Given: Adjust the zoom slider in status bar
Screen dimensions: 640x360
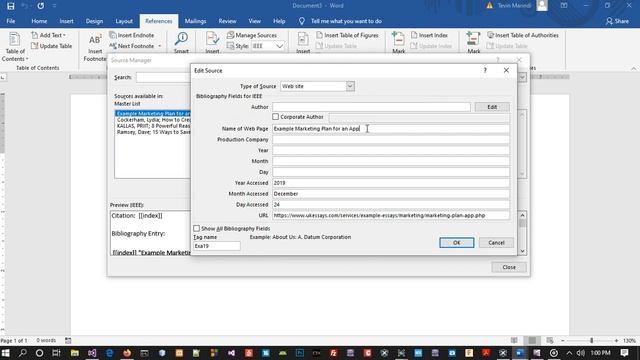Looking at the screenshot, I should tap(591, 340).
